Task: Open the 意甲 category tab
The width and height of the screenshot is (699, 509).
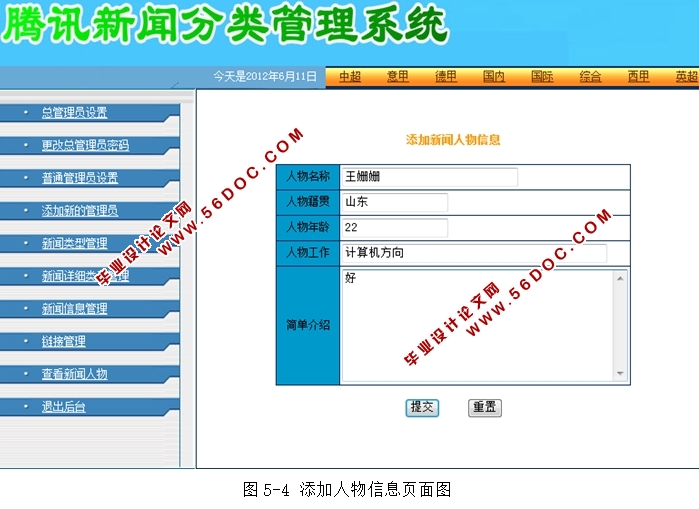Action: click(x=398, y=77)
